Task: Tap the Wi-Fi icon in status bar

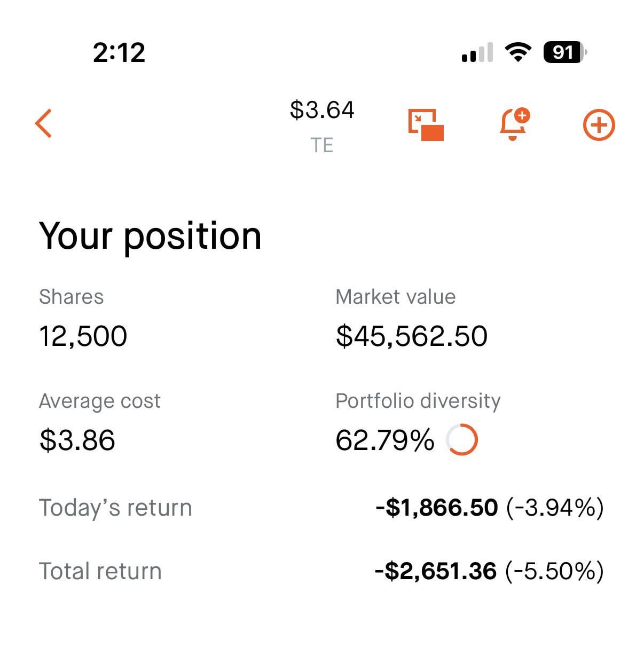Action: click(x=517, y=52)
